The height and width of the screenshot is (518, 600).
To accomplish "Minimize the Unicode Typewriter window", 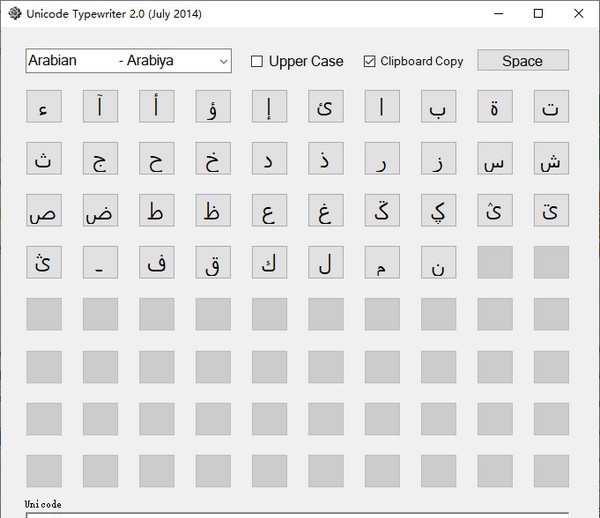I will click(499, 14).
